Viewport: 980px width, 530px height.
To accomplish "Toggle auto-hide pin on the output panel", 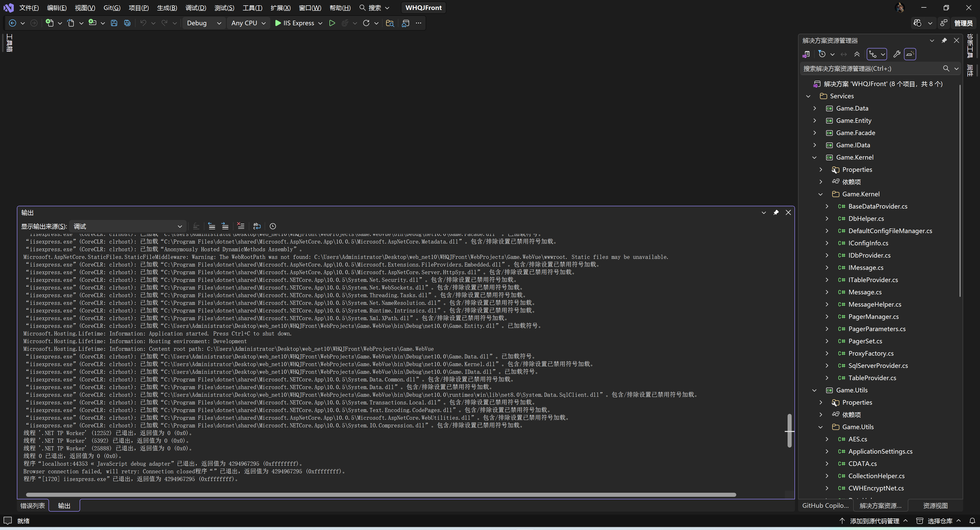I will [776, 212].
